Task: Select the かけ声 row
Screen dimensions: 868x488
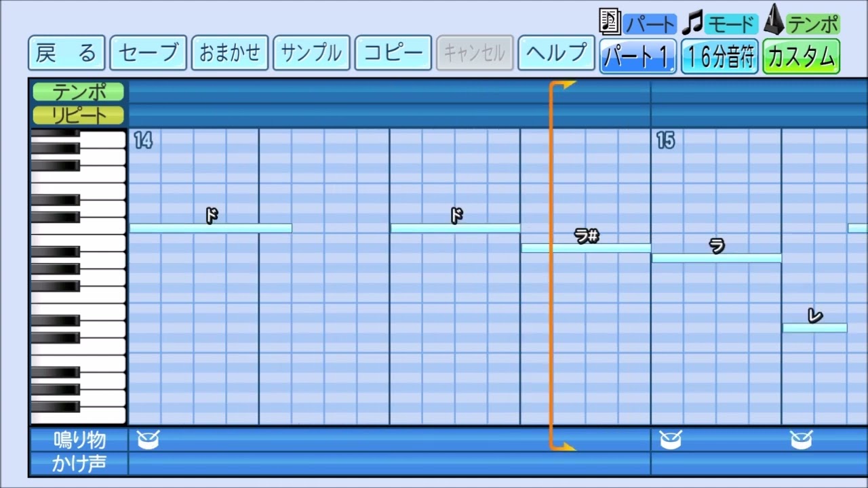Action: tap(80, 464)
